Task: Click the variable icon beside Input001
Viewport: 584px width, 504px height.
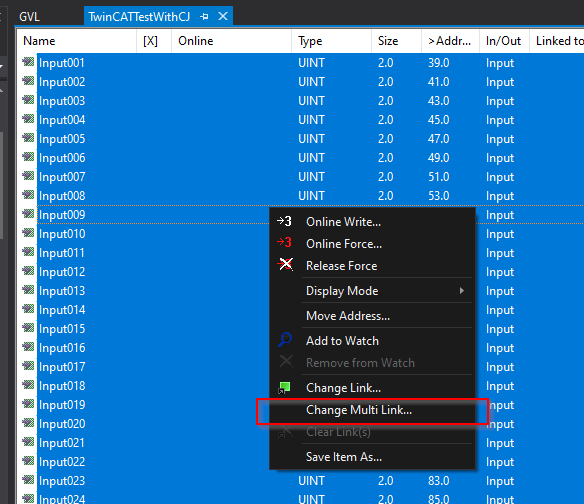Action: (x=28, y=62)
